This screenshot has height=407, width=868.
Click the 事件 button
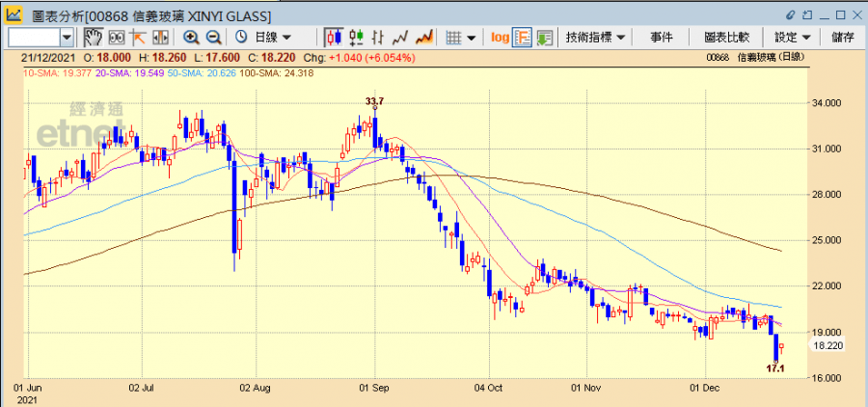pyautogui.click(x=662, y=37)
